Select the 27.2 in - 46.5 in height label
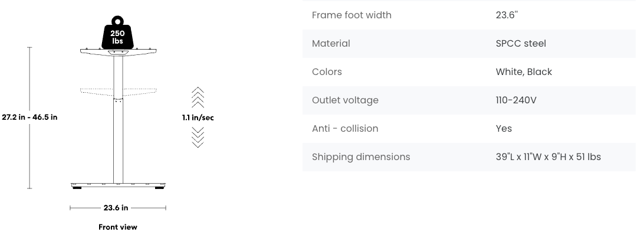 coord(29,117)
